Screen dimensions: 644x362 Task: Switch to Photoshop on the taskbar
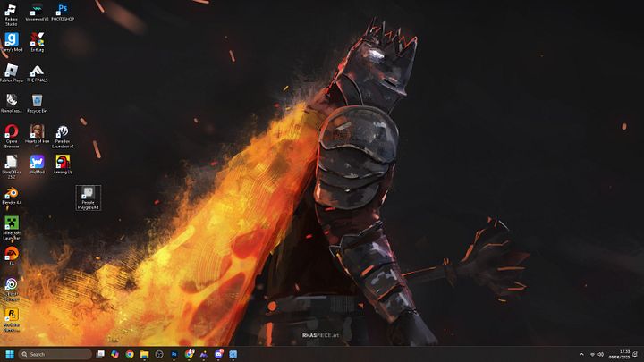tap(174, 354)
